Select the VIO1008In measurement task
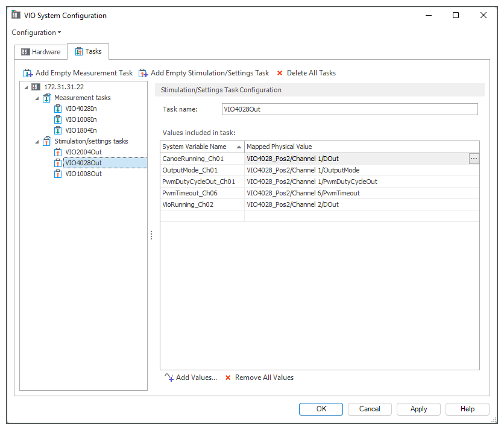Screen dimensions: 504x430 coord(81,119)
